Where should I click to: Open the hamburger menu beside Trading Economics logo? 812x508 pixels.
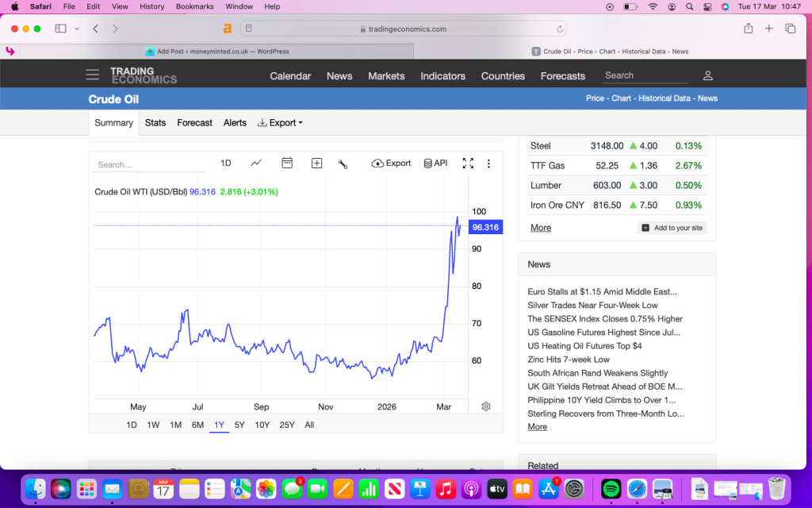point(93,75)
